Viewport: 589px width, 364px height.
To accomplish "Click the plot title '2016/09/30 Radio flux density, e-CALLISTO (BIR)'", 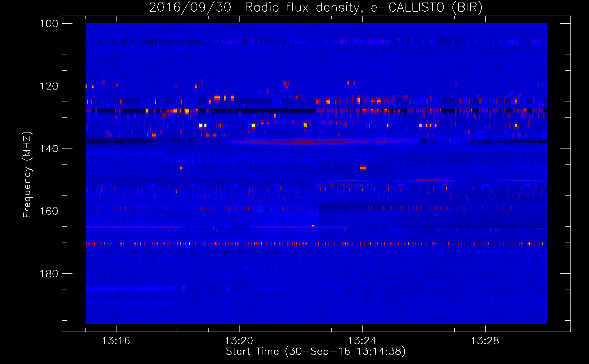I will [316, 7].
